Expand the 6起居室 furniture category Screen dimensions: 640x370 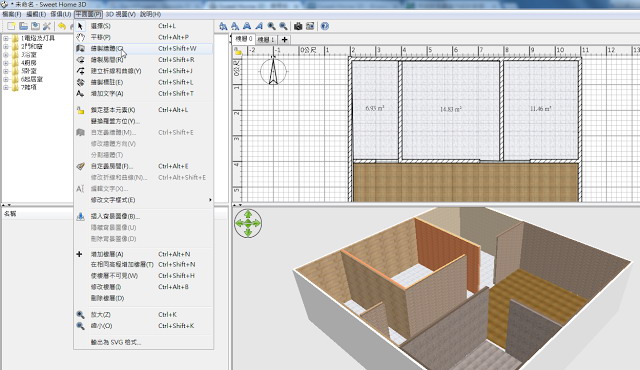(x=6, y=79)
